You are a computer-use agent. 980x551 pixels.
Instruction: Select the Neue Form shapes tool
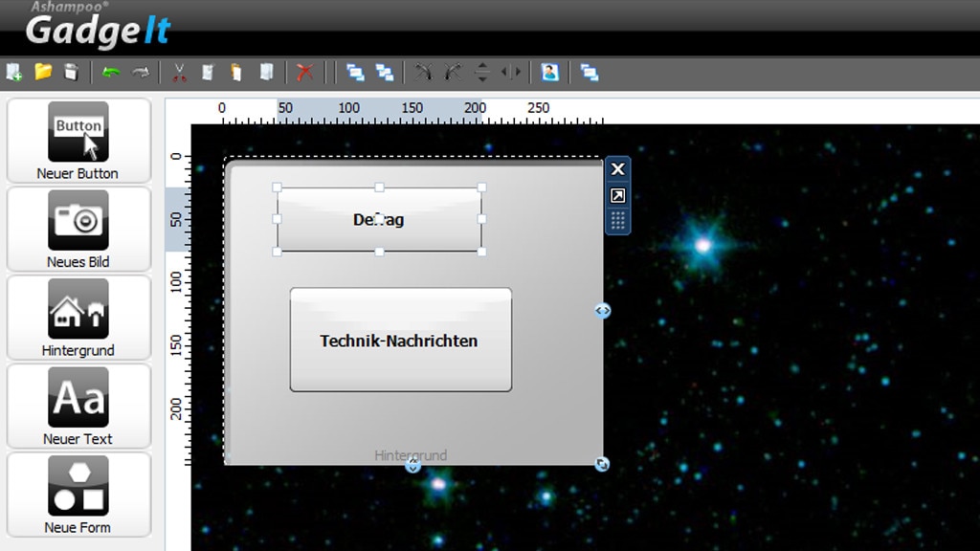click(78, 494)
